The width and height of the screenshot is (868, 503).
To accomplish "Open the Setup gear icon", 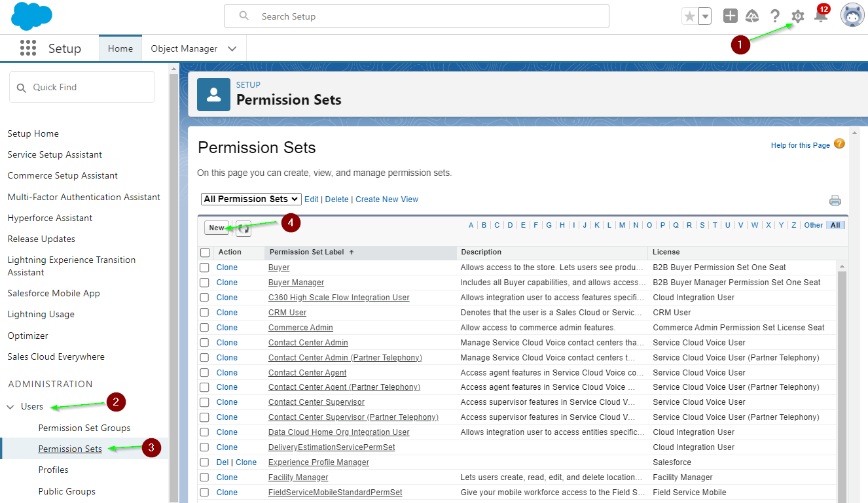I will [797, 16].
